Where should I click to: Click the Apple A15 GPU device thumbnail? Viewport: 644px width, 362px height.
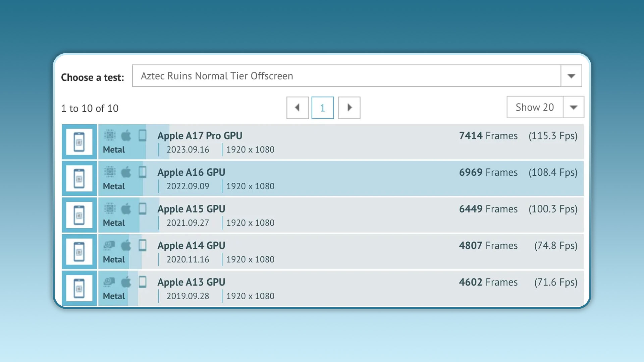tap(79, 215)
